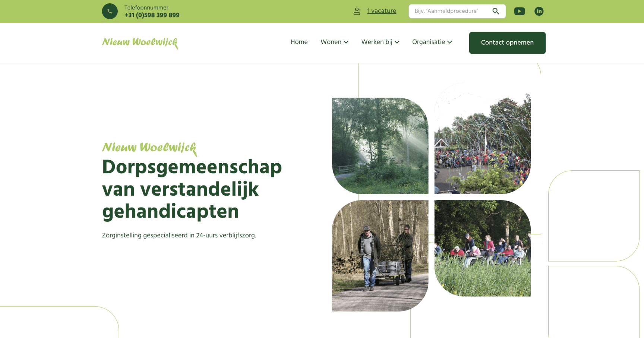The width and height of the screenshot is (644, 338).
Task: Select the Nieuw Woelwijck logo
Action: [x=140, y=43]
